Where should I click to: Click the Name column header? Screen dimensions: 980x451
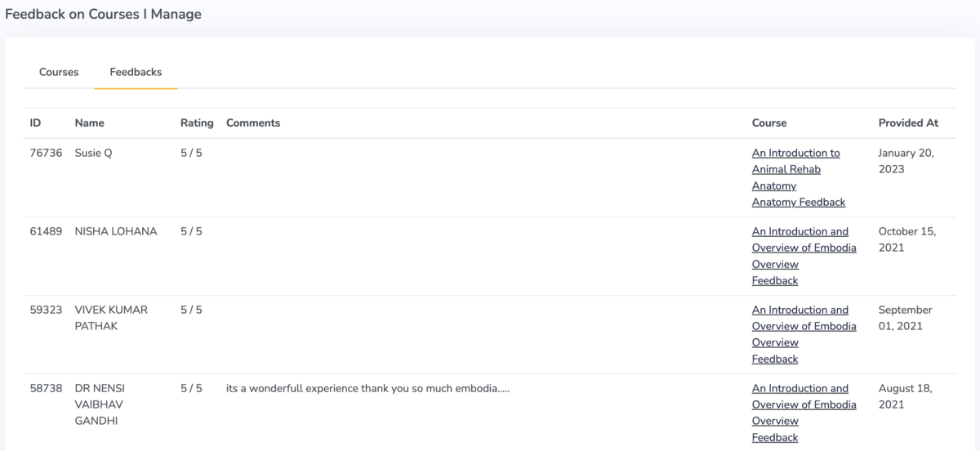pyautogui.click(x=89, y=123)
